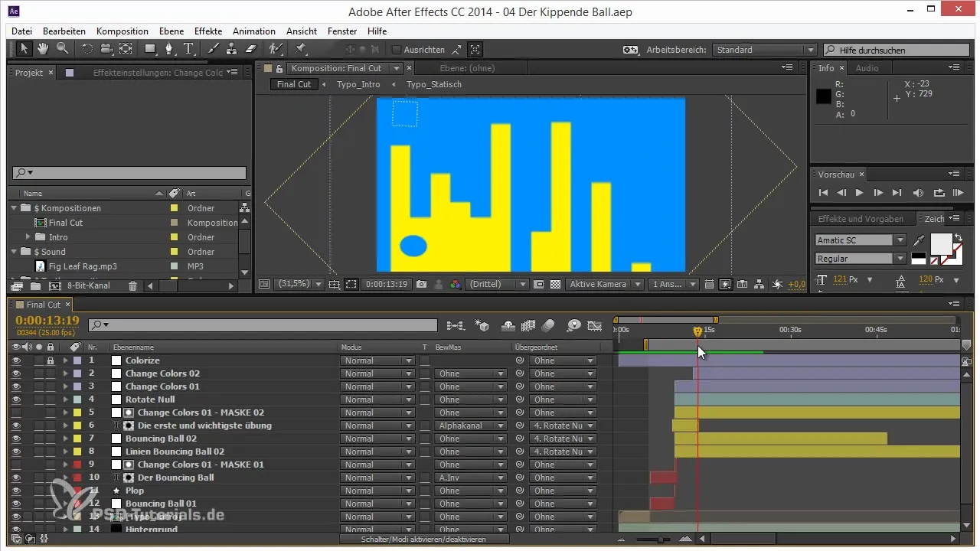Open the composition mini-flowchart icon in timeline
Viewport: 980px width, 551px height.
[x=456, y=325]
